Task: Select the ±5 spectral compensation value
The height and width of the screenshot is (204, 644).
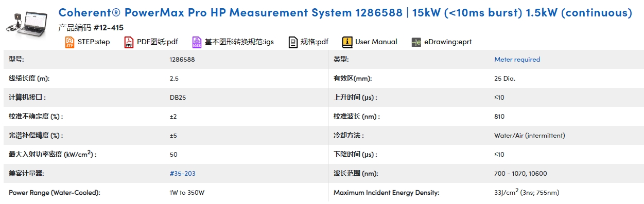Action: [x=173, y=136]
